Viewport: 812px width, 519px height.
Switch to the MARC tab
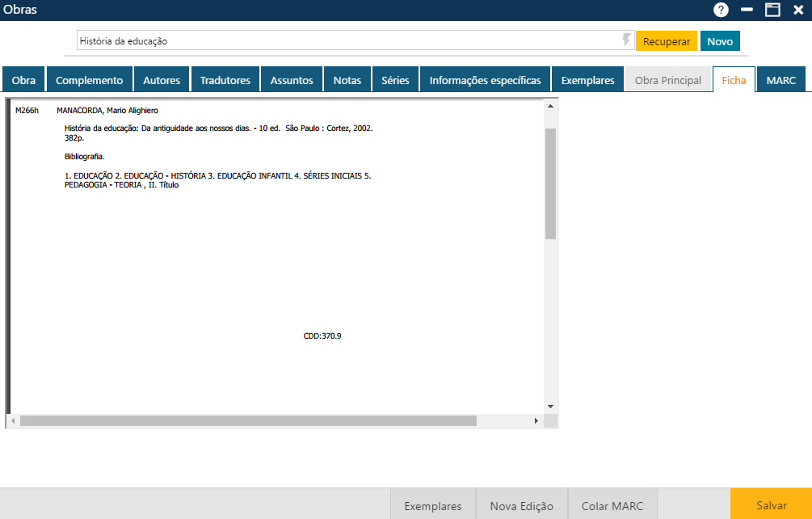[780, 79]
